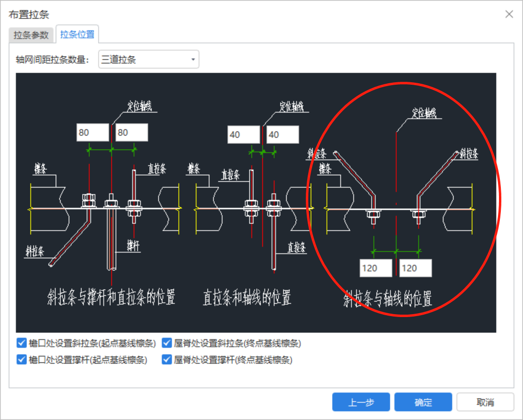This screenshot has width=523, height=420.
Task: Toggle 屋脊处设置斜拉条 checkbox
Action: [x=166, y=343]
